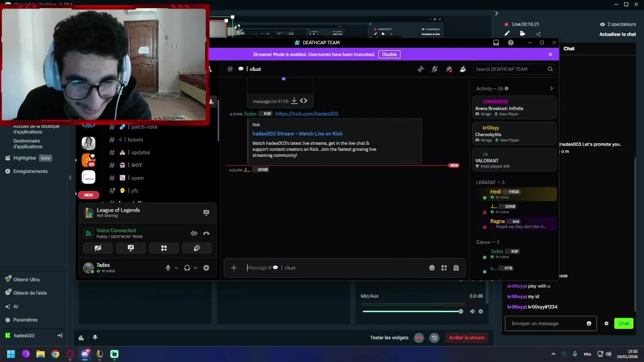Edit stream info pencil icon
Screen dimensions: 644x362
(507, 34)
